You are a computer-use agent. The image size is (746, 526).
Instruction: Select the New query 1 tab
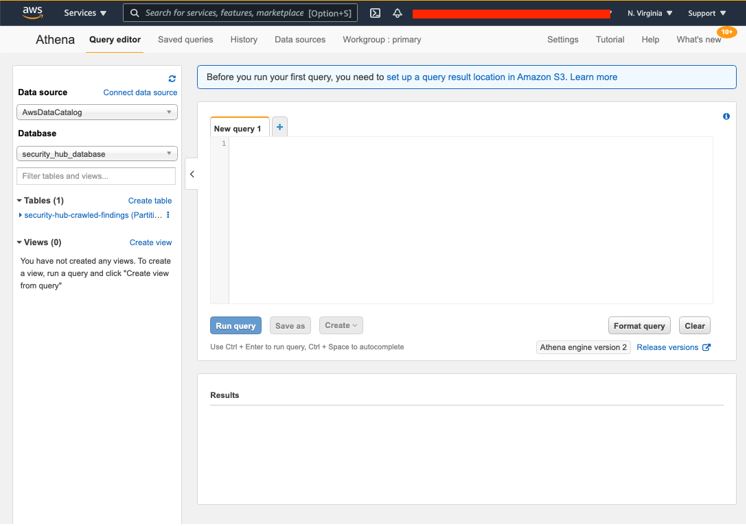pyautogui.click(x=240, y=128)
